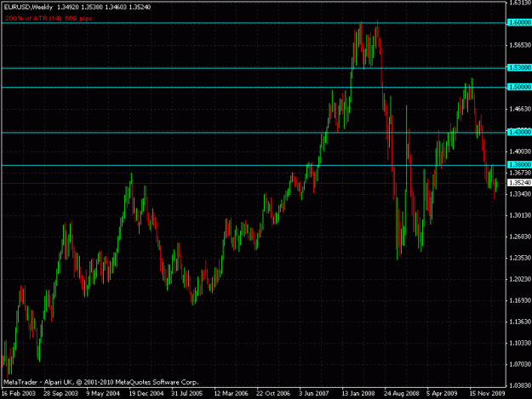Click the 1.40030 price axis label
Image resolution: width=532 pixels, height=399 pixels.
point(520,151)
